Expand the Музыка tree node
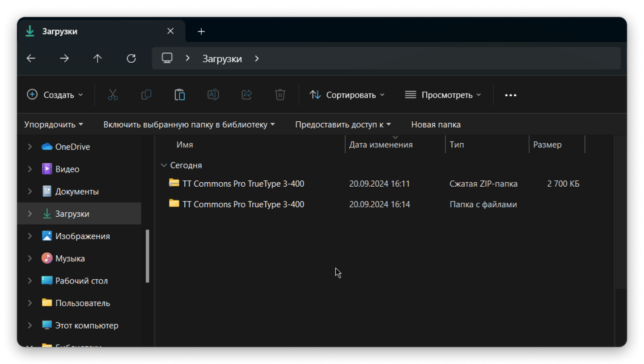This screenshot has height=364, width=644. point(30,258)
